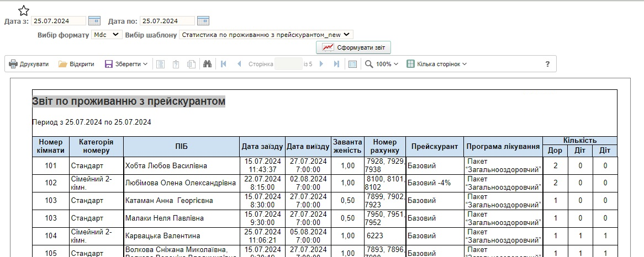Click the 'Друкувати' print button

pos(29,64)
